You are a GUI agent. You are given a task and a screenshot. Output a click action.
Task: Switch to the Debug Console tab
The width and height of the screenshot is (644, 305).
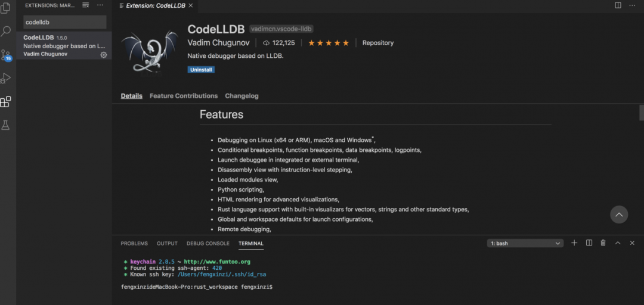(208, 244)
